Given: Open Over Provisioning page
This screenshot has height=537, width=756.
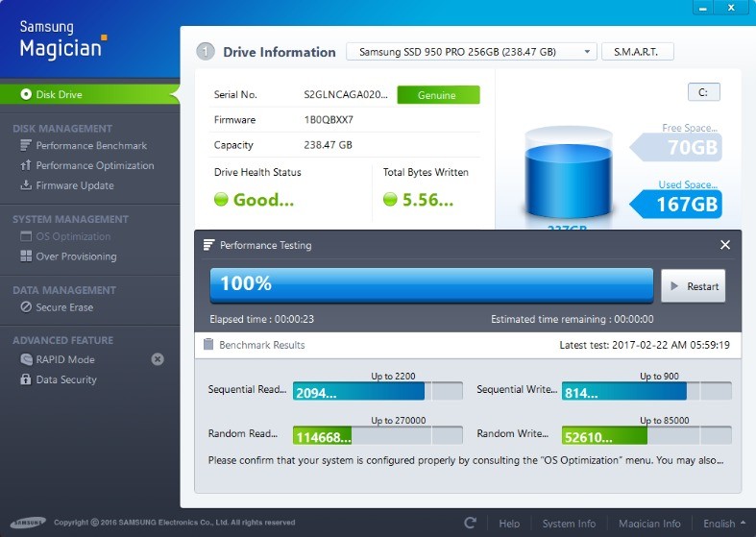Looking at the screenshot, I should pos(76,256).
